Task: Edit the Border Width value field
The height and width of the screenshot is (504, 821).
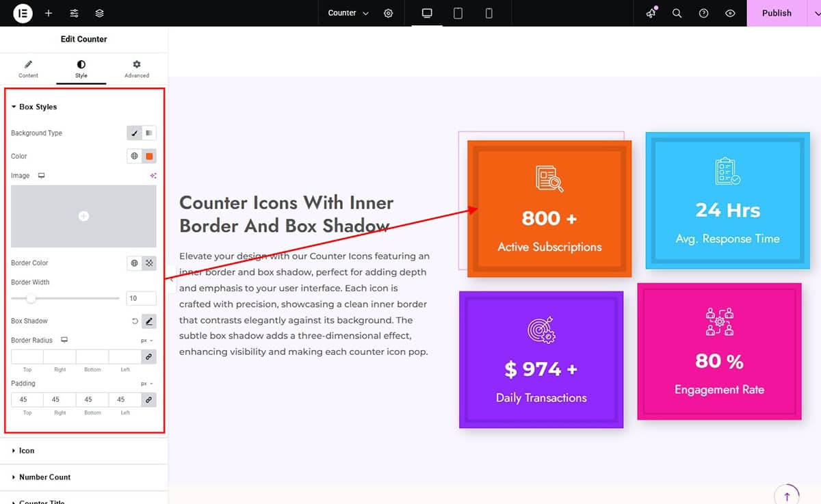Action: tap(141, 298)
